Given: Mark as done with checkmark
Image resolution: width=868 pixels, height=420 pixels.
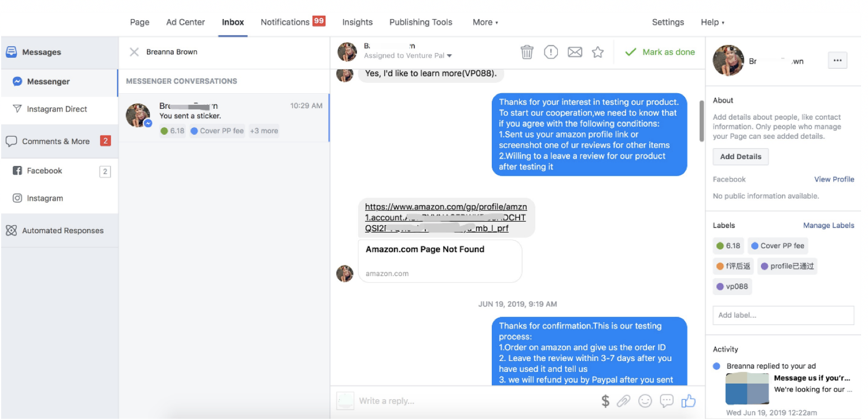Looking at the screenshot, I should tap(660, 52).
